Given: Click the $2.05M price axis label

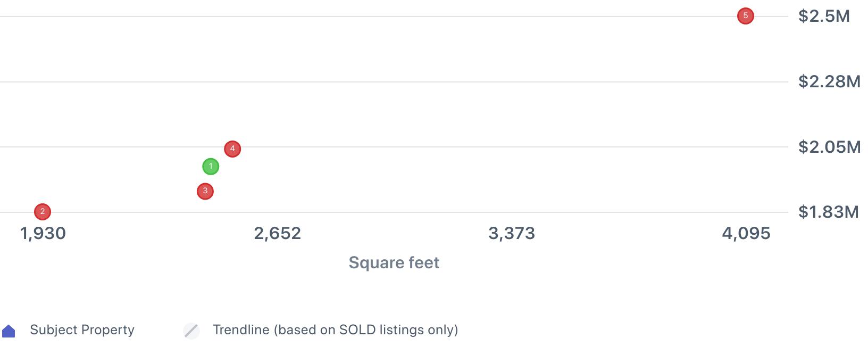Looking at the screenshot, I should click(829, 147).
